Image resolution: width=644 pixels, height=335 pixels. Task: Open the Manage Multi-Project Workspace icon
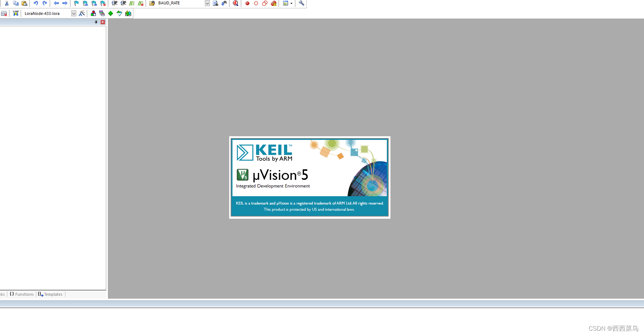point(102,13)
